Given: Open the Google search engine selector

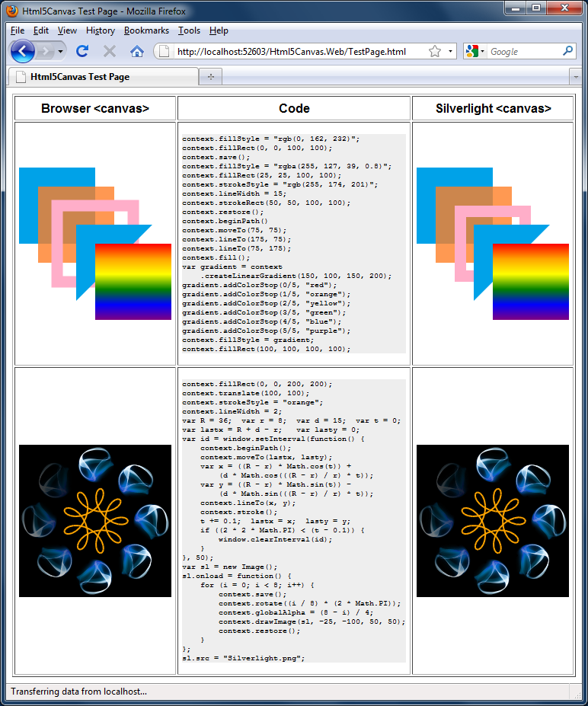Looking at the screenshot, I should [475, 51].
